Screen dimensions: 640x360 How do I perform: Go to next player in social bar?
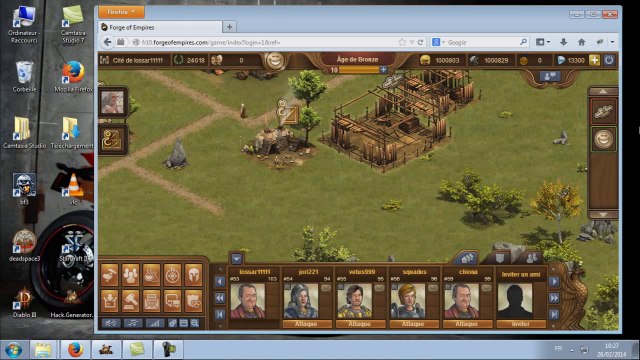(x=554, y=281)
